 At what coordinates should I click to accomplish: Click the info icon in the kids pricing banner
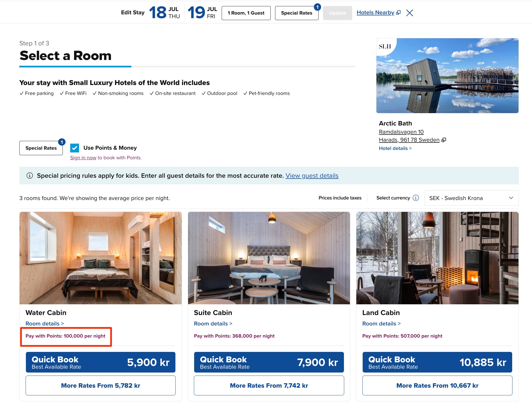click(29, 176)
